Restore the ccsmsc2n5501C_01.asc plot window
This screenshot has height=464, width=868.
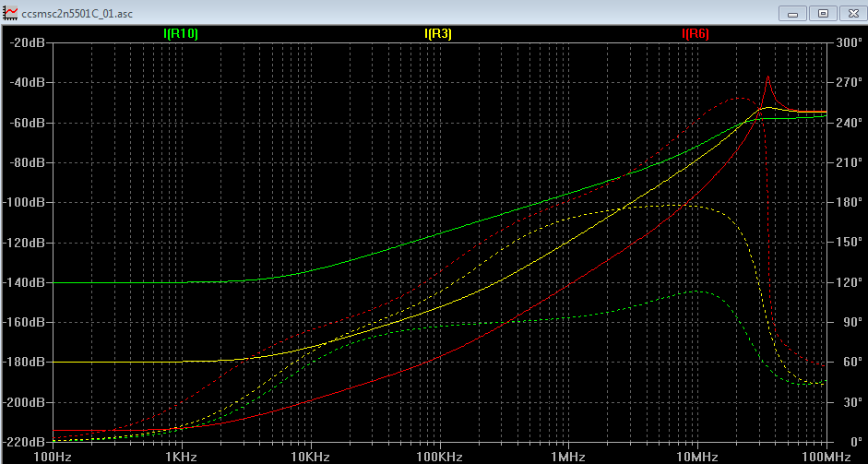823,13
